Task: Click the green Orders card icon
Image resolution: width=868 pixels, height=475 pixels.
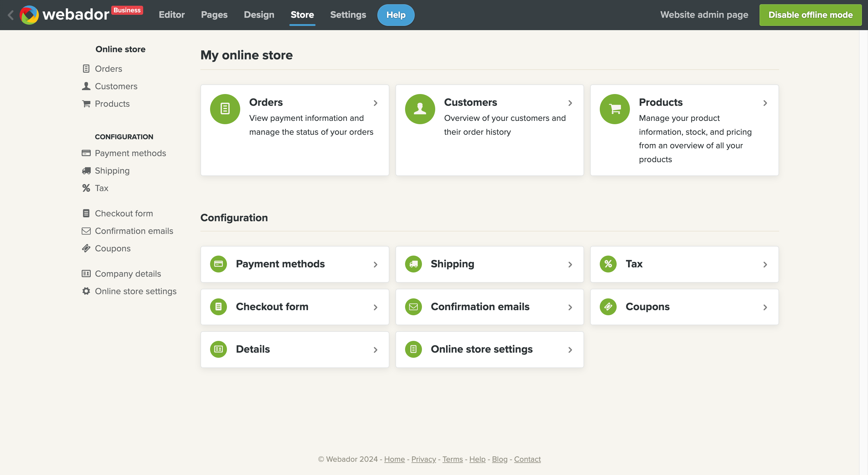Action: (225, 109)
